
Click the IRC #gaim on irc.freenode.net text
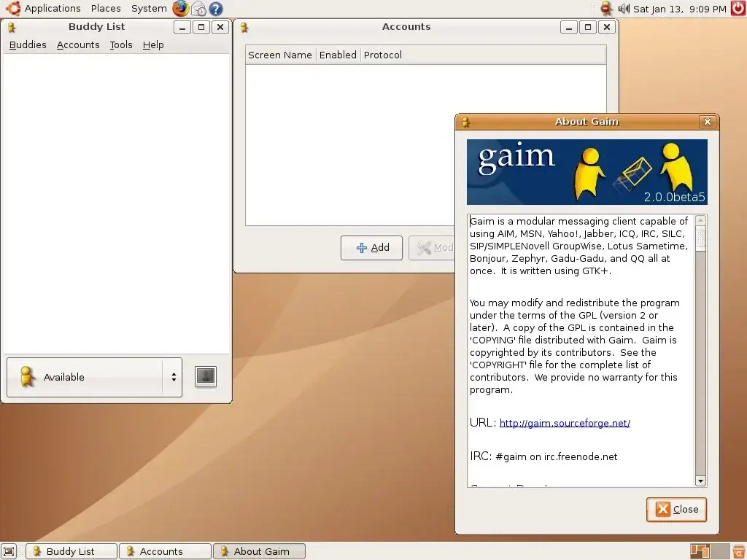pyautogui.click(x=543, y=456)
